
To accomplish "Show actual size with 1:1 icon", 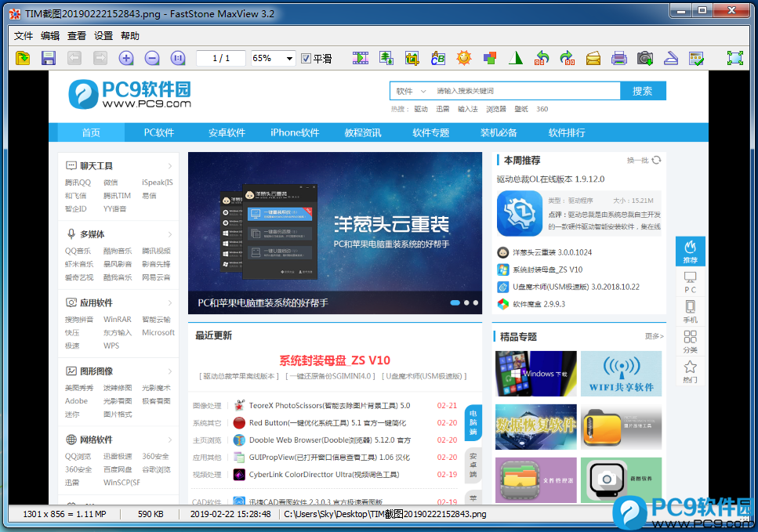I will pos(178,59).
